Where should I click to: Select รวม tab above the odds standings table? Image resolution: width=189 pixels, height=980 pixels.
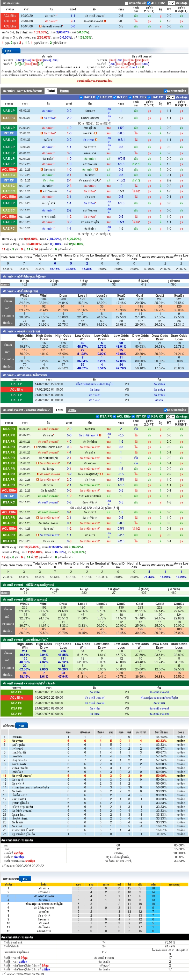(22, 725)
